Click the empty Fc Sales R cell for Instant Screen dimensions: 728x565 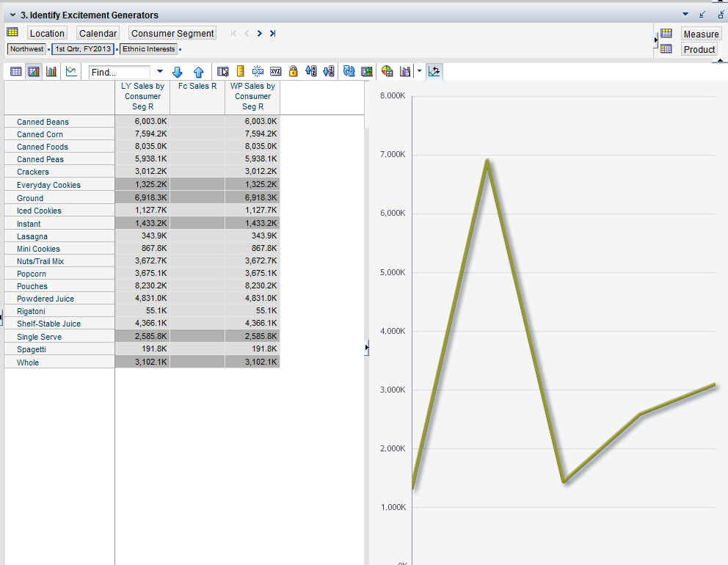pos(197,223)
